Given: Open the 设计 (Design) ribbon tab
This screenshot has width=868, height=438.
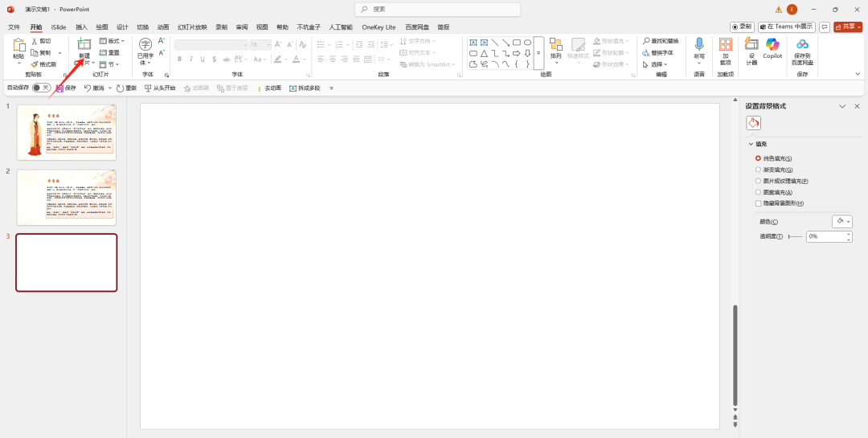Looking at the screenshot, I should [x=122, y=27].
